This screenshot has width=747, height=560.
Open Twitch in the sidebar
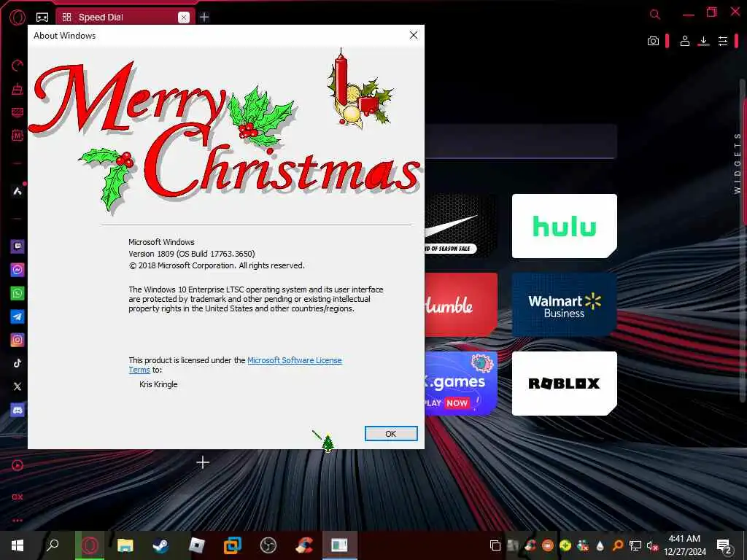pyautogui.click(x=18, y=246)
